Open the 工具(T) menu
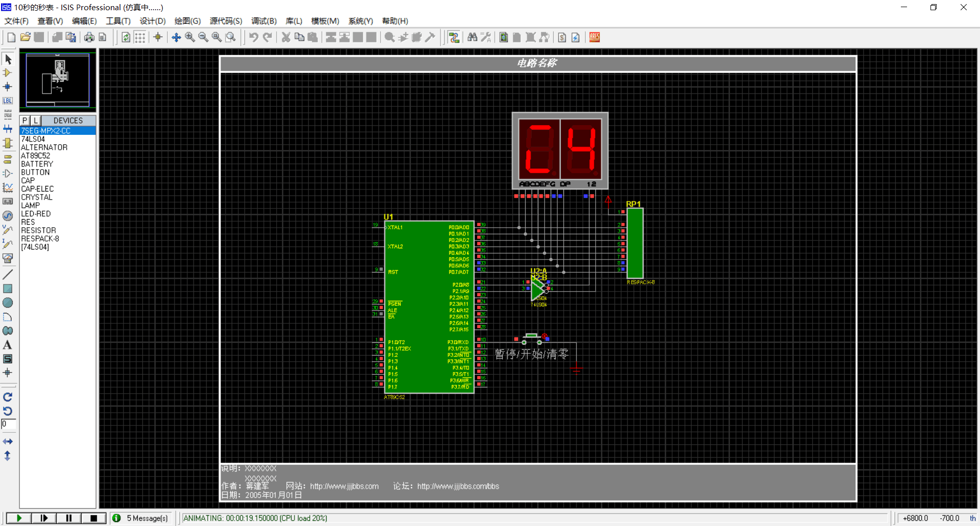Screen dimensions: 980x526 [118, 21]
